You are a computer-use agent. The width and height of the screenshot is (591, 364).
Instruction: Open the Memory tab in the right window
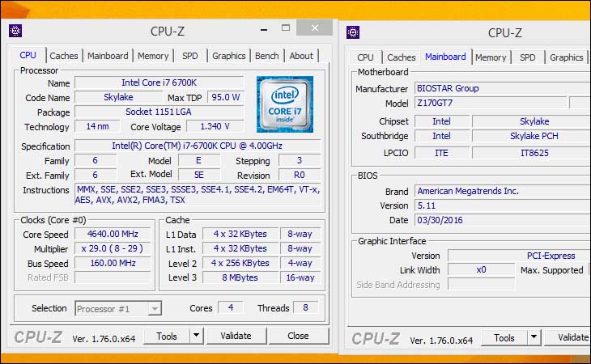[491, 57]
